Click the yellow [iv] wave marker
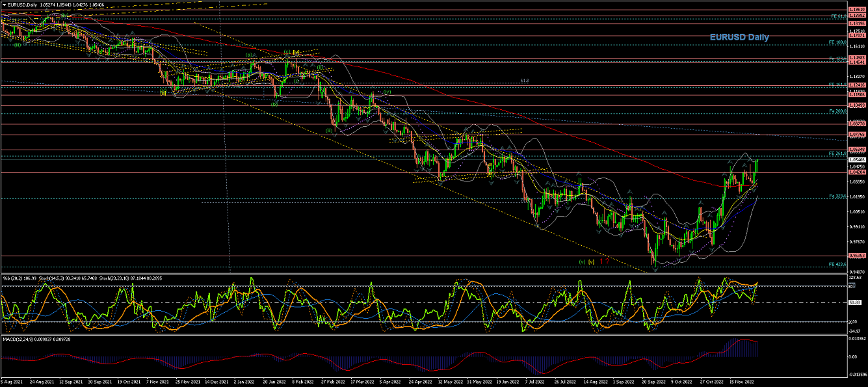Screen dimensions: 868x387 pos(295,52)
